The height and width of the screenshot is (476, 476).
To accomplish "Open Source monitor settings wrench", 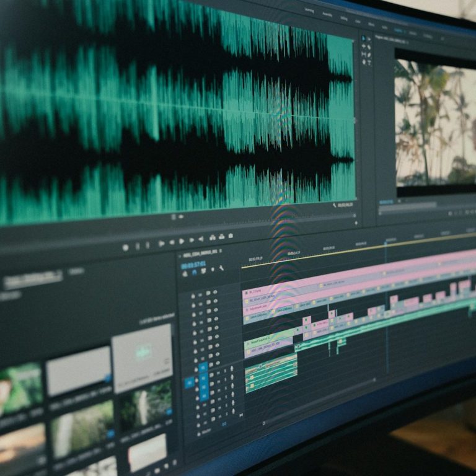I will coord(334,206).
